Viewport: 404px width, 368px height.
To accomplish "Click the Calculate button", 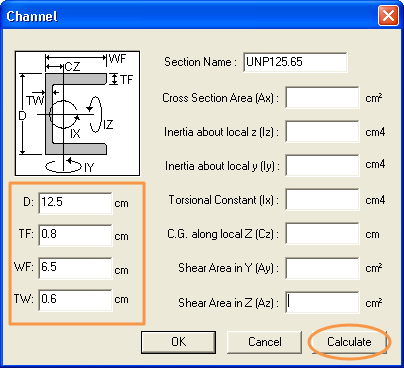I will pos(349,342).
